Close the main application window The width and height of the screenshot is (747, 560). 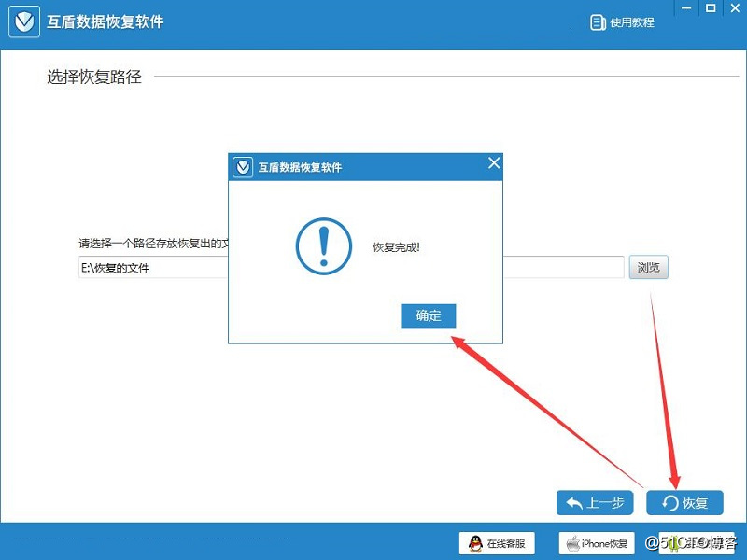(735, 8)
